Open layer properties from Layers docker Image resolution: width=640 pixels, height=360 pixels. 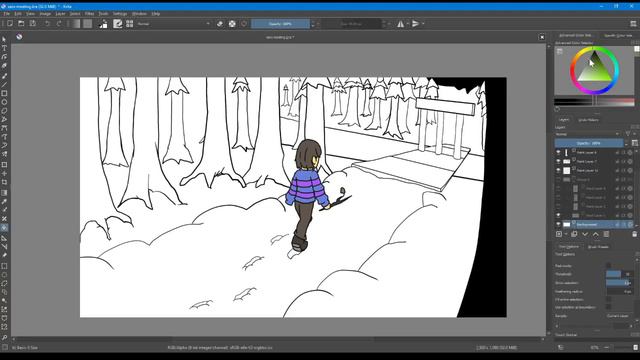606,234
